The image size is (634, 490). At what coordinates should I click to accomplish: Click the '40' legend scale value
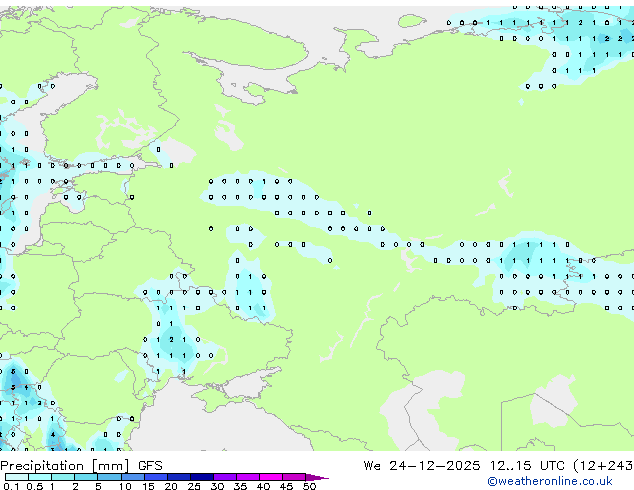pos(263,486)
